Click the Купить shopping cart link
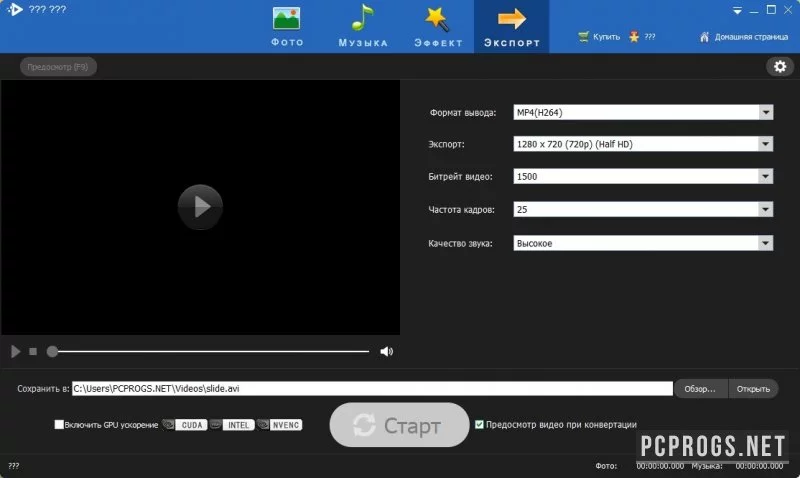This screenshot has height=478, width=800. 599,37
